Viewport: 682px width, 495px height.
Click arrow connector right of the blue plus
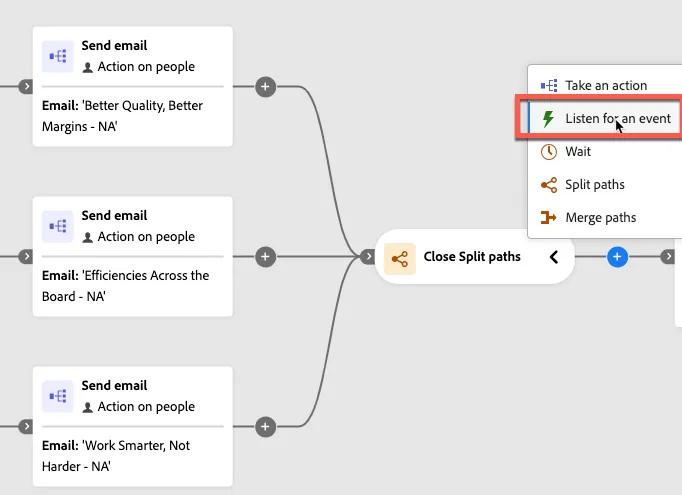(668, 257)
